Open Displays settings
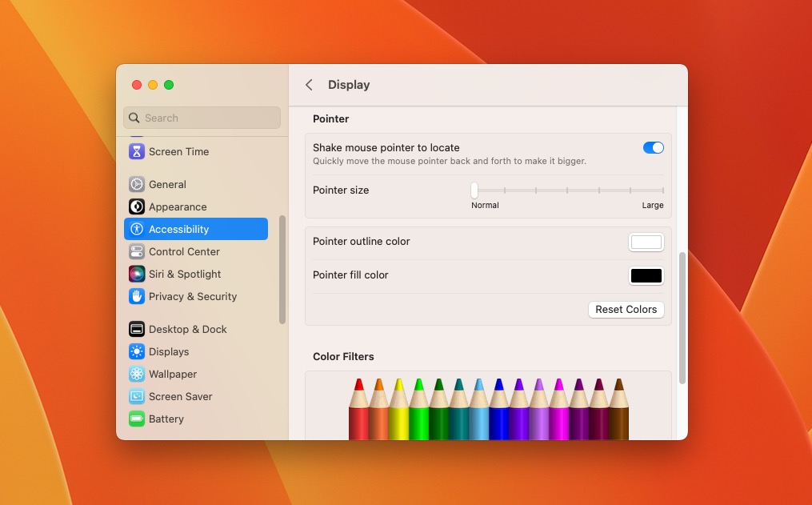812x505 pixels. click(x=169, y=351)
